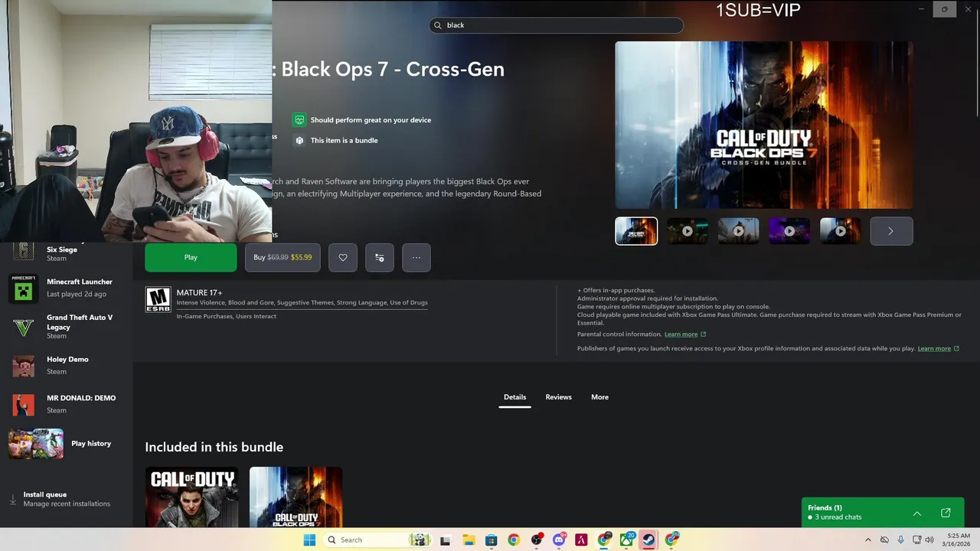Add the game to wishlist with heart icon
The width and height of the screenshot is (980, 551).
(x=343, y=257)
